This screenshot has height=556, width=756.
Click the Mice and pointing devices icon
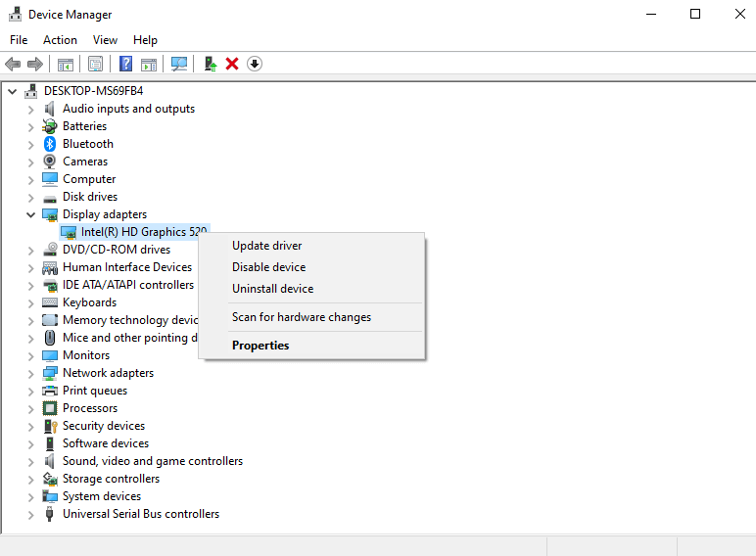click(50, 338)
